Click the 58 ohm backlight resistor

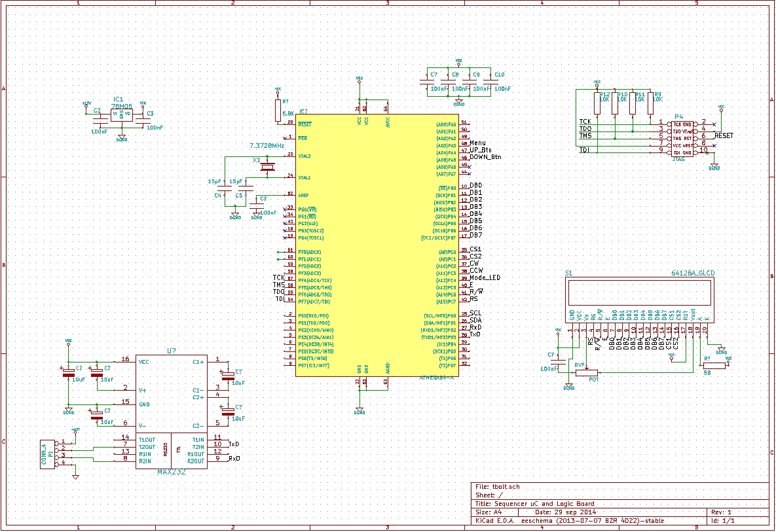(714, 366)
